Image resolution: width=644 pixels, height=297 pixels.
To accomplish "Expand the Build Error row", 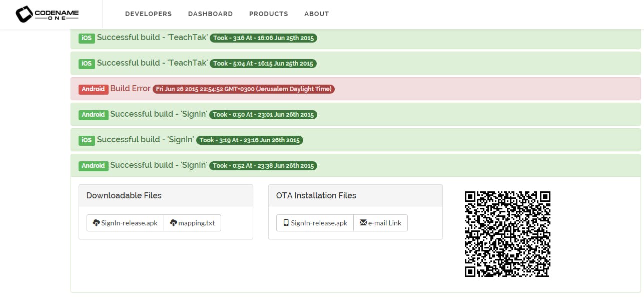I will click(356, 89).
